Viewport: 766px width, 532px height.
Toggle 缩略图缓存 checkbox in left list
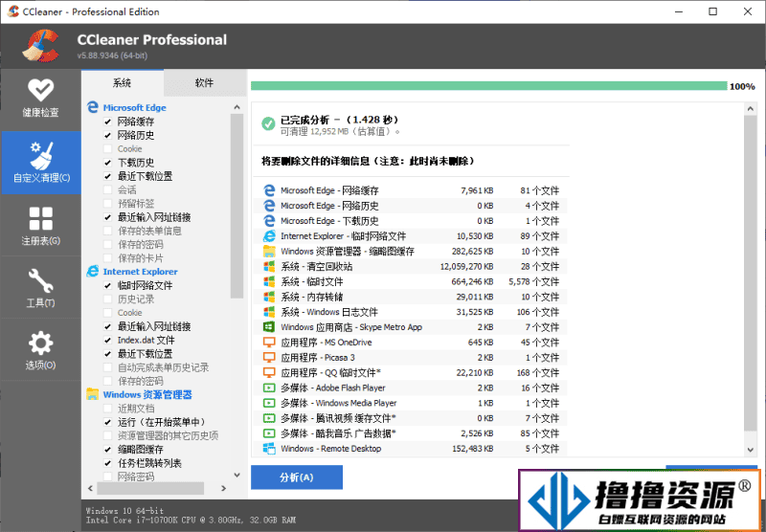click(x=107, y=450)
